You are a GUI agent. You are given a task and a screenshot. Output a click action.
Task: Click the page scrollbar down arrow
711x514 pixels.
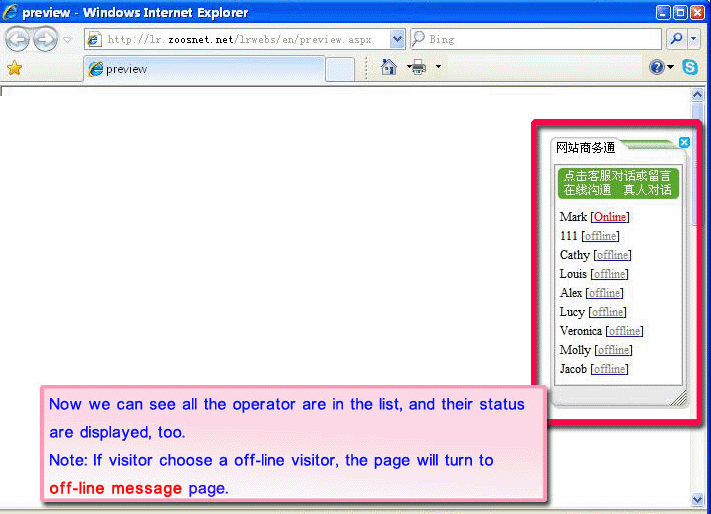coord(697,499)
